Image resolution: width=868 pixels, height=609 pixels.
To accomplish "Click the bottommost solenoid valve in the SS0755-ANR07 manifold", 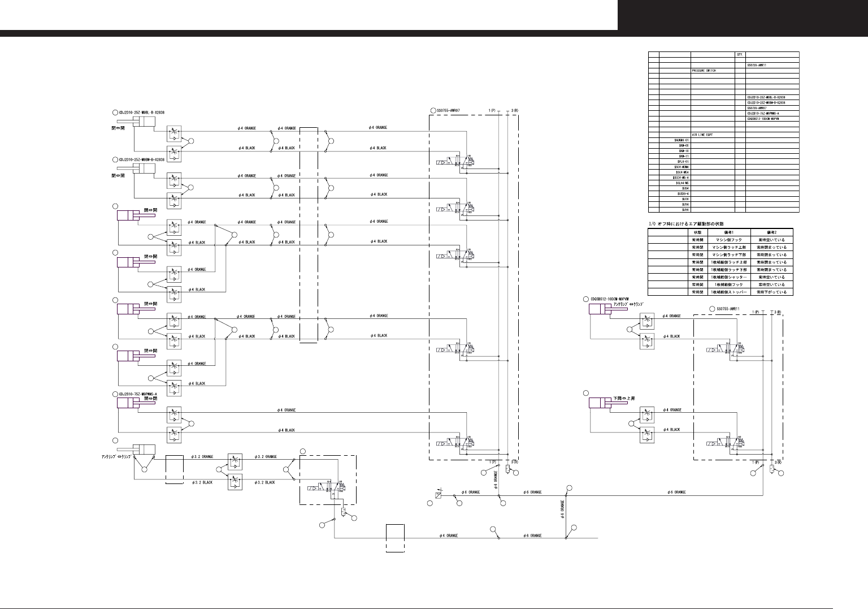I will point(454,441).
